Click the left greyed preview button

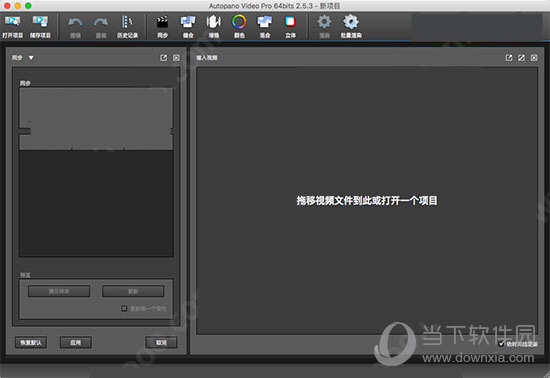click(59, 291)
